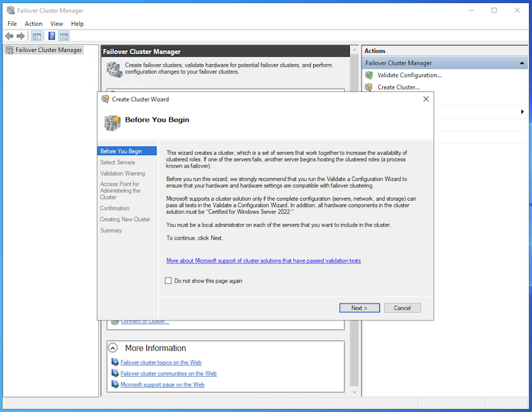Select Failover Cluster Manager in console tree
The width and height of the screenshot is (532, 412).
tap(49, 50)
